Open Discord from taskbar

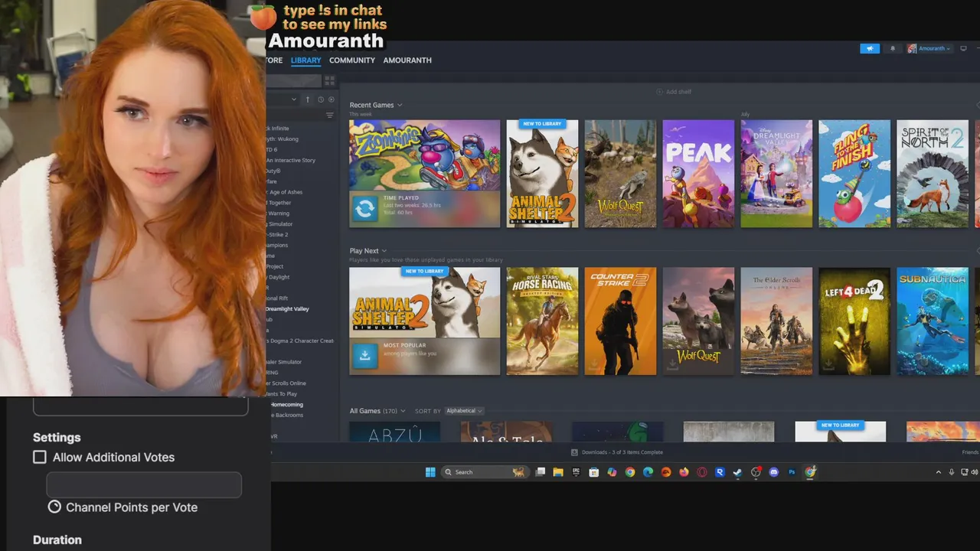coord(774,472)
